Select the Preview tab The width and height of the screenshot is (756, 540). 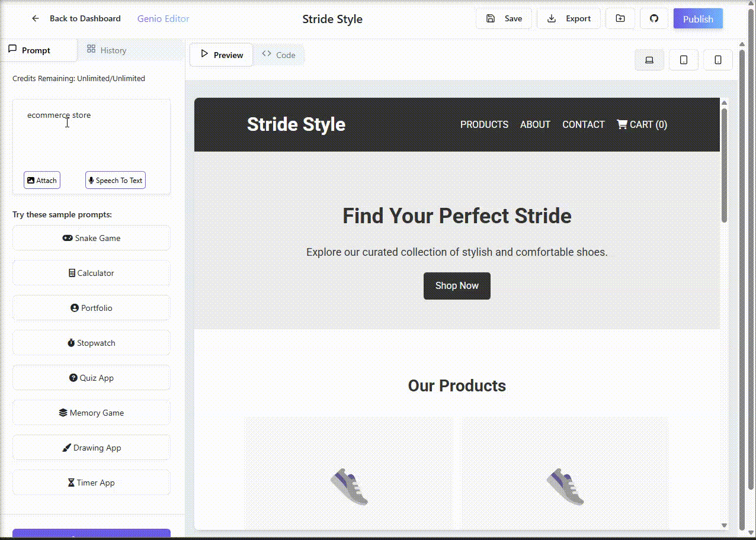click(222, 54)
